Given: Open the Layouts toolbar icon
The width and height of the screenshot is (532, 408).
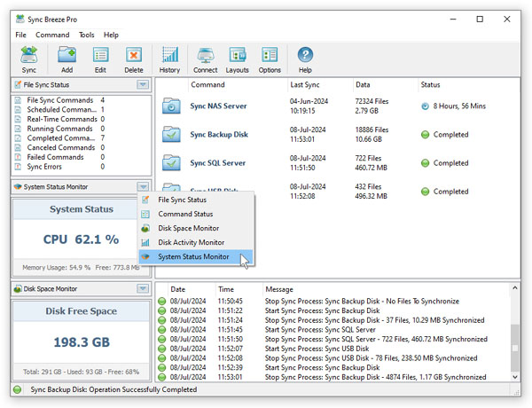Looking at the screenshot, I should 238,55.
